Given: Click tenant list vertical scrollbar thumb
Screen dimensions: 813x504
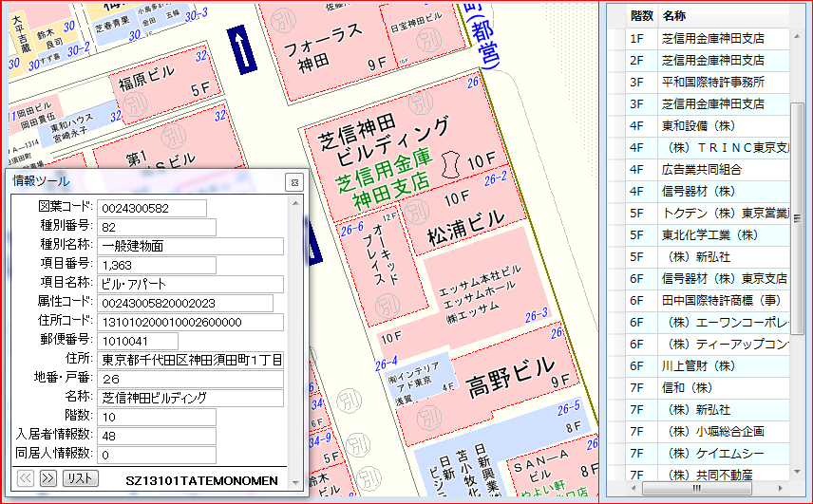Looking at the screenshot, I should point(797,218).
